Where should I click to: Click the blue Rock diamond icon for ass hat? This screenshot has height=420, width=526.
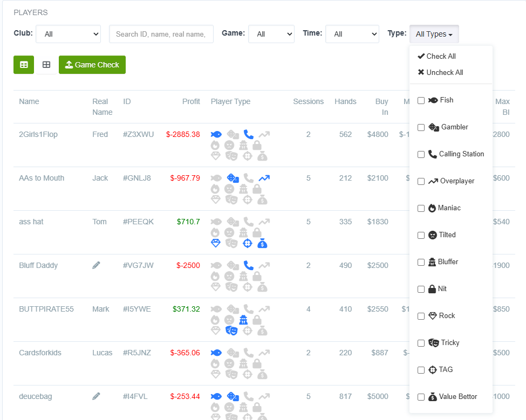[x=216, y=243]
